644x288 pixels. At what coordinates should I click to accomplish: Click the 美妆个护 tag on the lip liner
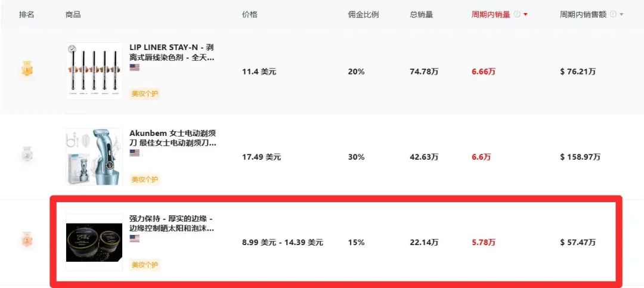click(145, 94)
